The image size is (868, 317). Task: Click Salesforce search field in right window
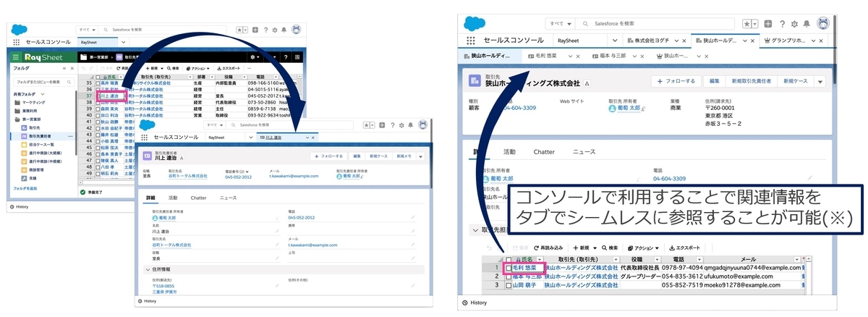pyautogui.click(x=653, y=23)
